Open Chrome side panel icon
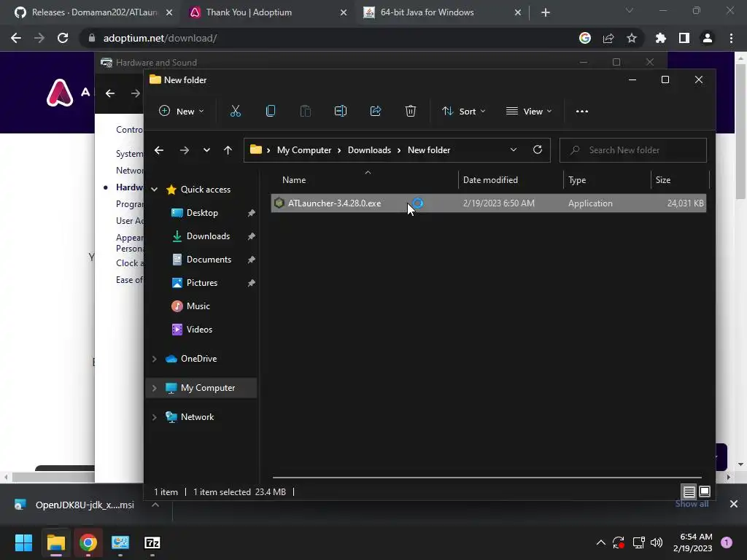 pos(684,38)
